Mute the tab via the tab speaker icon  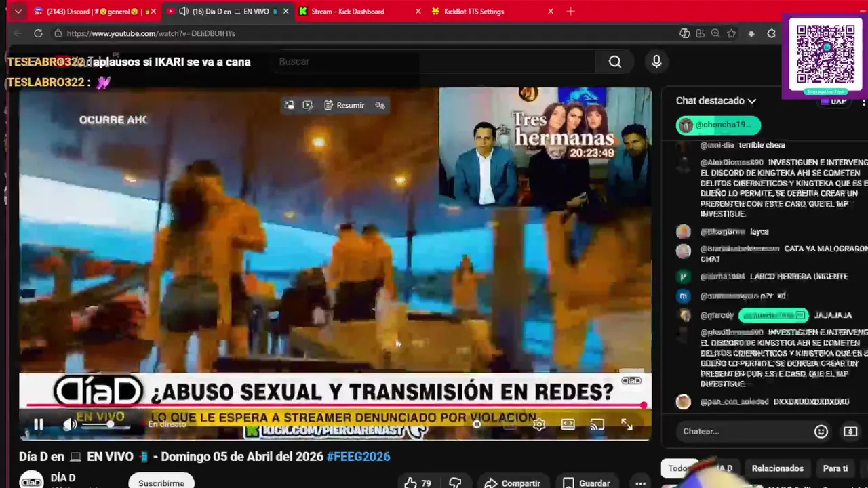pos(183,12)
